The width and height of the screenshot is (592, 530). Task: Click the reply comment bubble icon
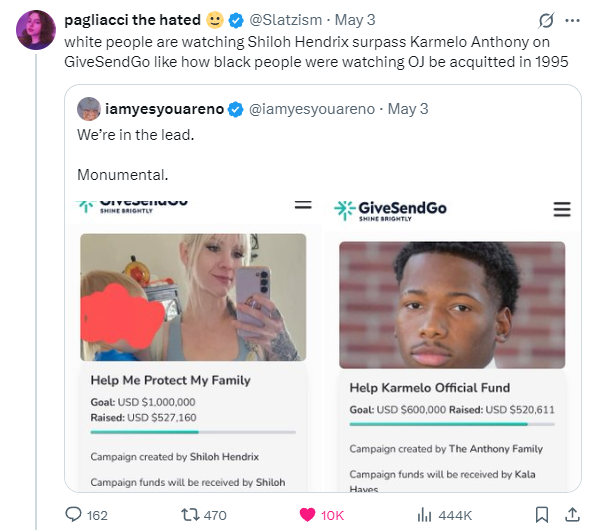73,515
